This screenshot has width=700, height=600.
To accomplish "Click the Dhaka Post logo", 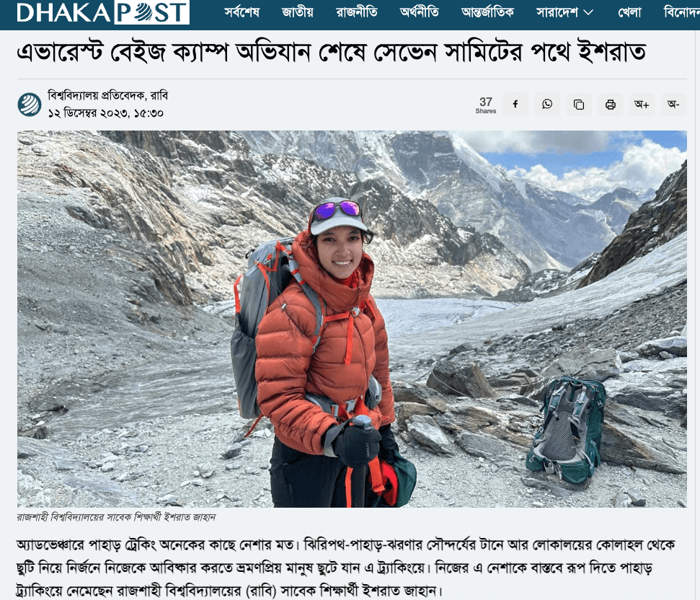I will pyautogui.click(x=102, y=12).
